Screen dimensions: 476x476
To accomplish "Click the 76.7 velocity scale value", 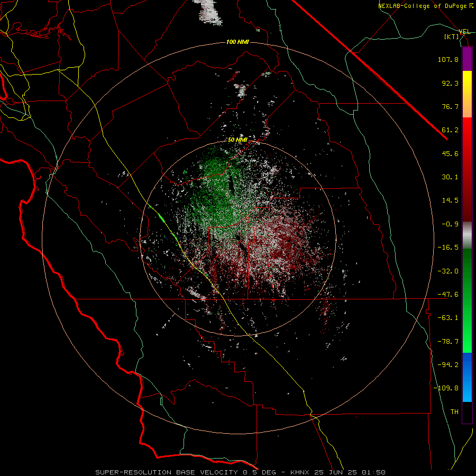I will click(x=450, y=106).
